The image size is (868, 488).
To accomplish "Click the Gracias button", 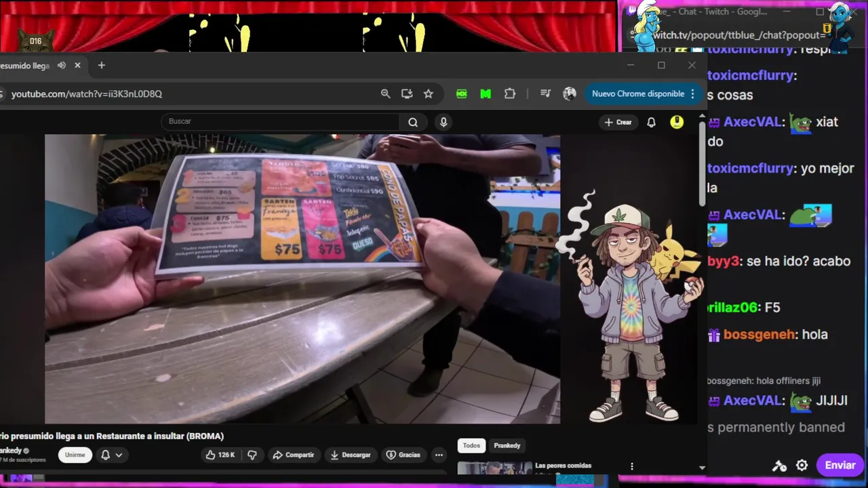I will pos(403,455).
